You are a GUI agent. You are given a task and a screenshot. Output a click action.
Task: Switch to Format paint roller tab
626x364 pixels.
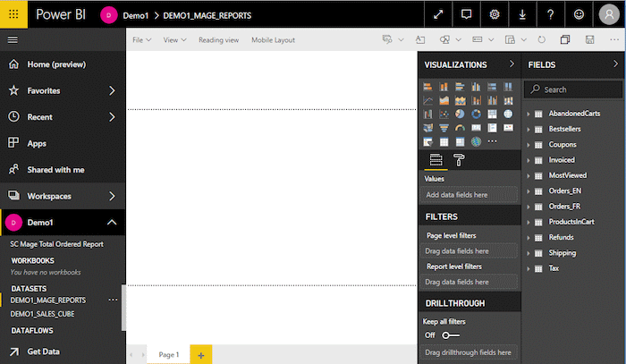(459, 160)
